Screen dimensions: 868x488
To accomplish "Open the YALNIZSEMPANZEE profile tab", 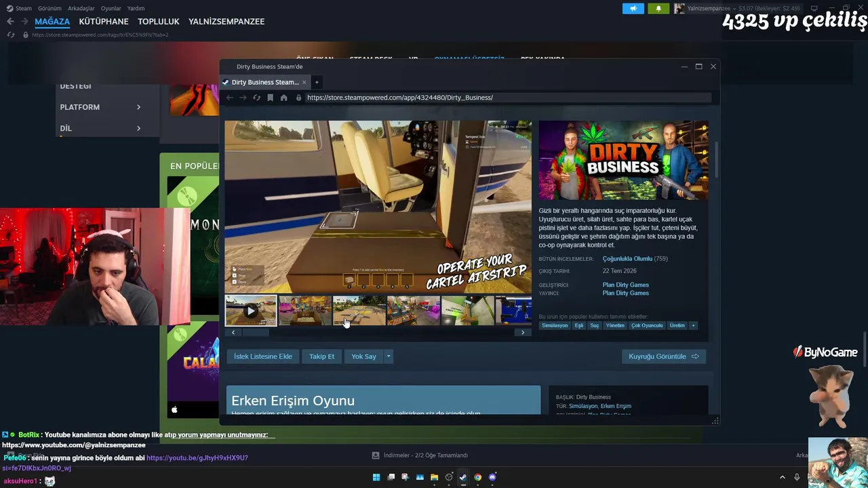I will tap(226, 22).
